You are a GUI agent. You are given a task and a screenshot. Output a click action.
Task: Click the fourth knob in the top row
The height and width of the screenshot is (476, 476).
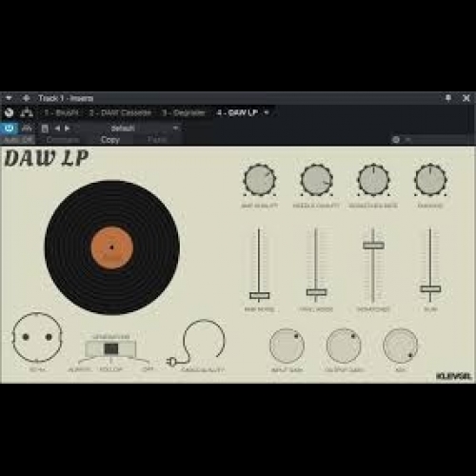(x=430, y=180)
